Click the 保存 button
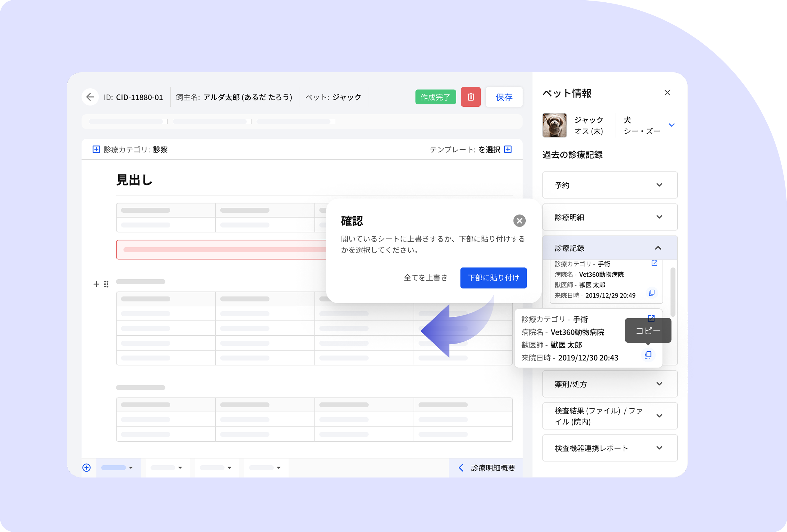Screen dimensions: 787x532 pos(504,97)
